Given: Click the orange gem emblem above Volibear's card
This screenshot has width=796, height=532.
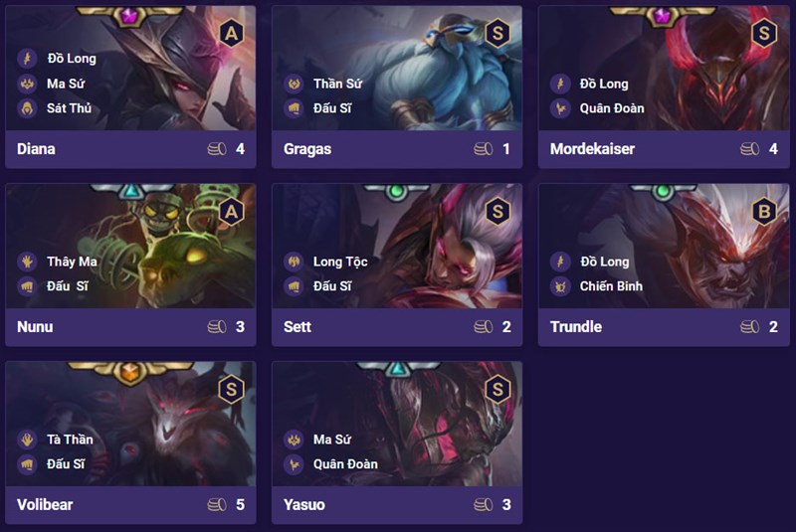Looking at the screenshot, I should (x=130, y=368).
